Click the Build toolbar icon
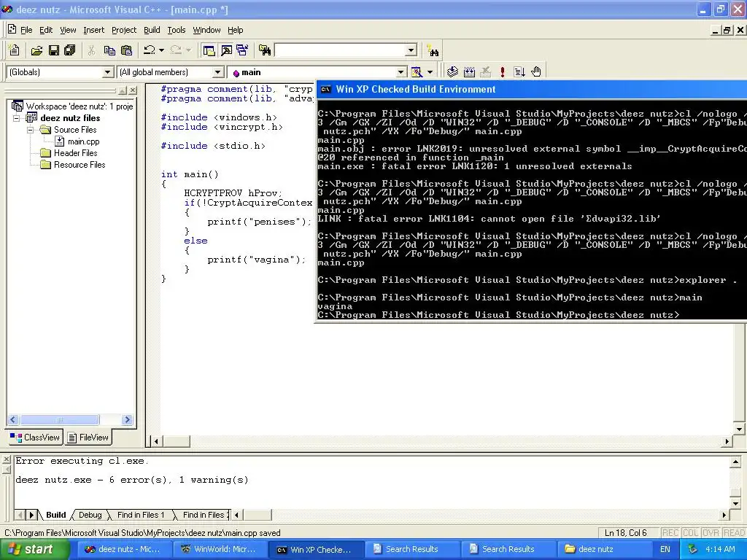The width and height of the screenshot is (747, 560). [x=469, y=72]
